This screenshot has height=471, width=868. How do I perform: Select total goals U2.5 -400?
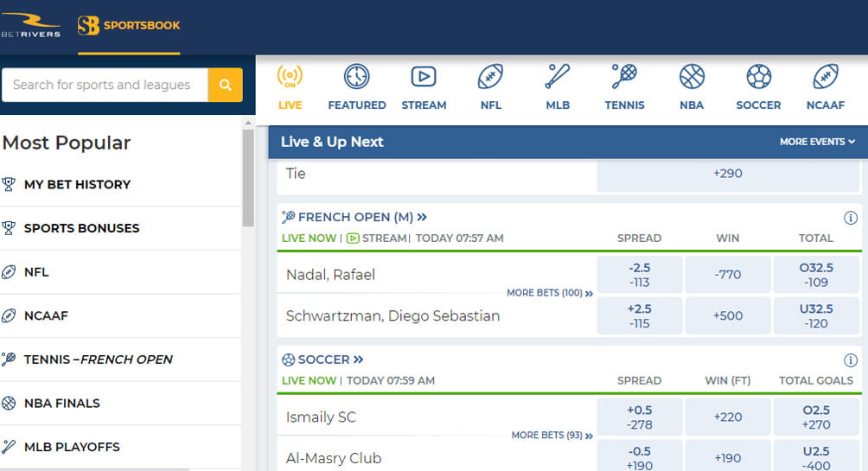click(816, 455)
